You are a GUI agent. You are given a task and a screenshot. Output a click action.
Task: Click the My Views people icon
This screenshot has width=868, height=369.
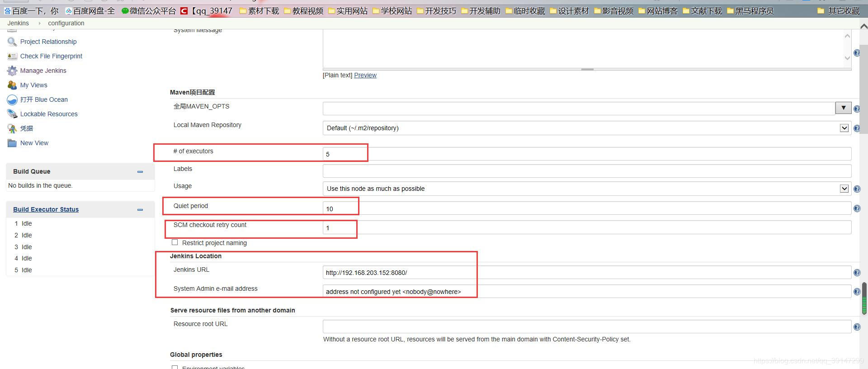12,85
